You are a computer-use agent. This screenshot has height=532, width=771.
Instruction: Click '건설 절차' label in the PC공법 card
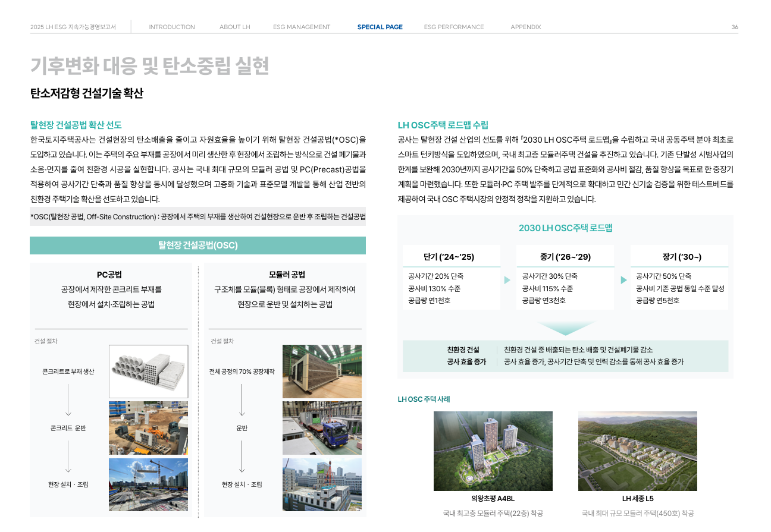[x=46, y=341]
